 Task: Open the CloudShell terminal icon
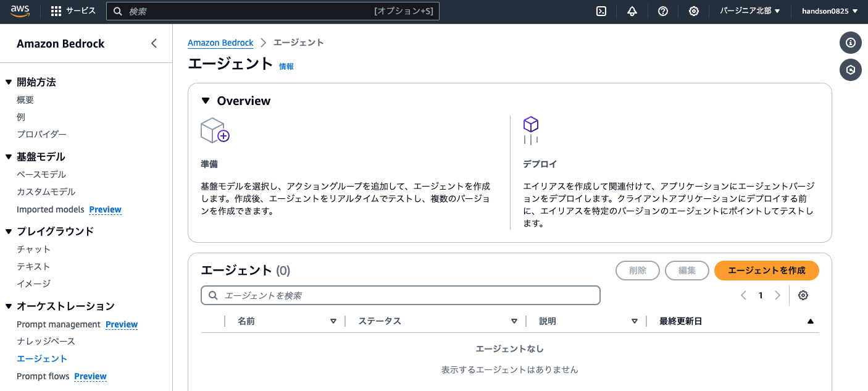601,11
